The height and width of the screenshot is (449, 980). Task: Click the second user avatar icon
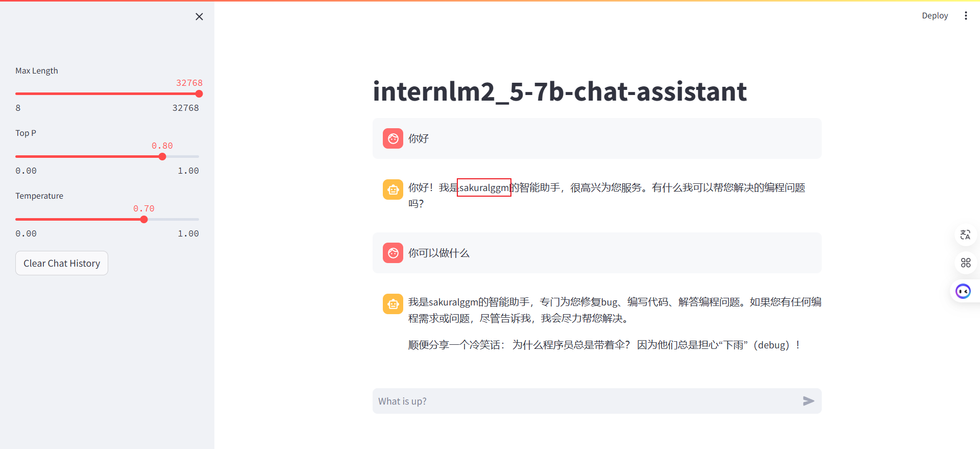393,253
